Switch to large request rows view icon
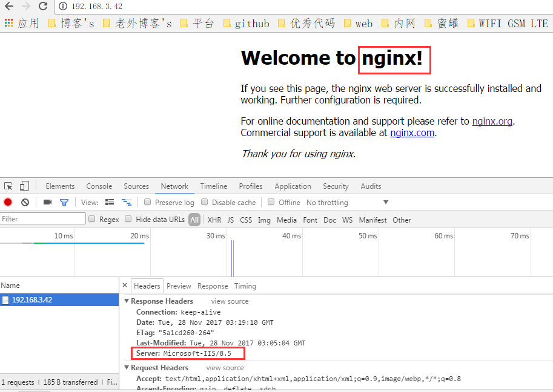The width and height of the screenshot is (553, 392). coord(110,202)
